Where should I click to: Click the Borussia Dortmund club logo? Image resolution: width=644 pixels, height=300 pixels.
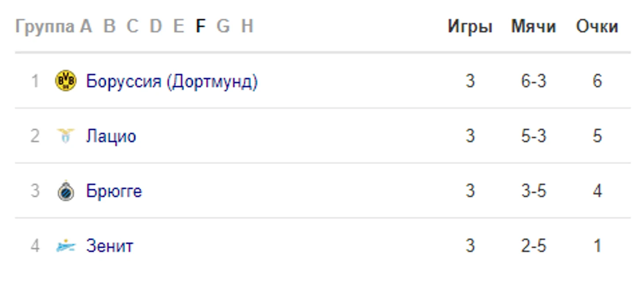(66, 81)
